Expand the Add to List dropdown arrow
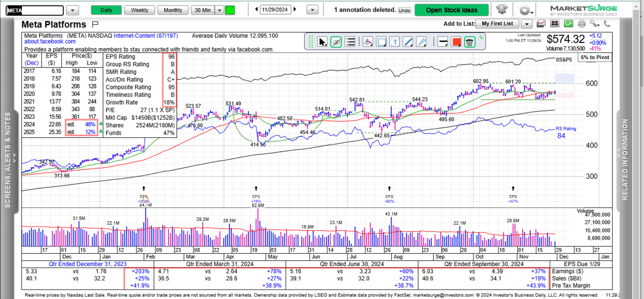Image resolution: width=644 pixels, height=299 pixels. 526,23
